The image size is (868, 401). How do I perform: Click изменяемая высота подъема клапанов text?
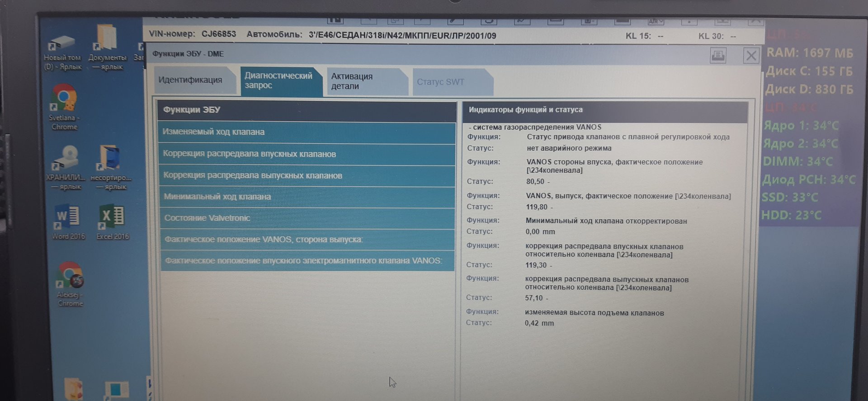(594, 313)
